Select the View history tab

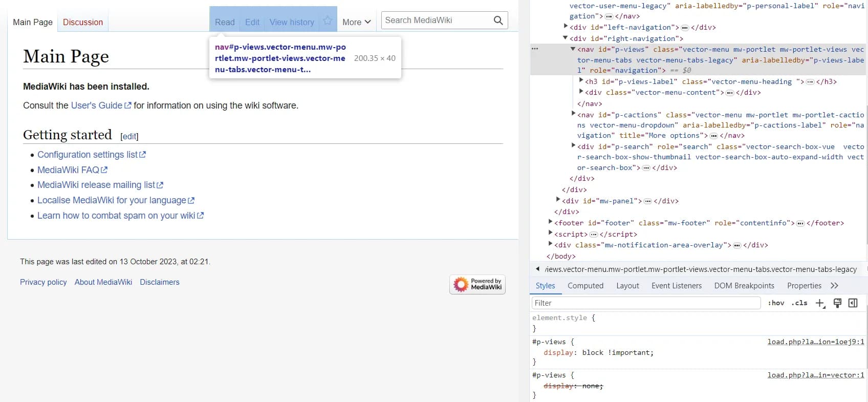click(292, 22)
